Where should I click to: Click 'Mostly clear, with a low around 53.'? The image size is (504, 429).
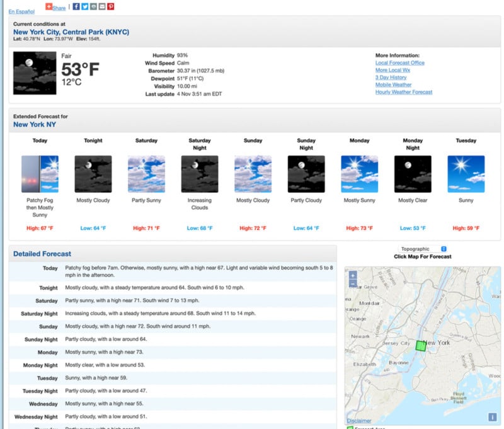click(x=105, y=365)
